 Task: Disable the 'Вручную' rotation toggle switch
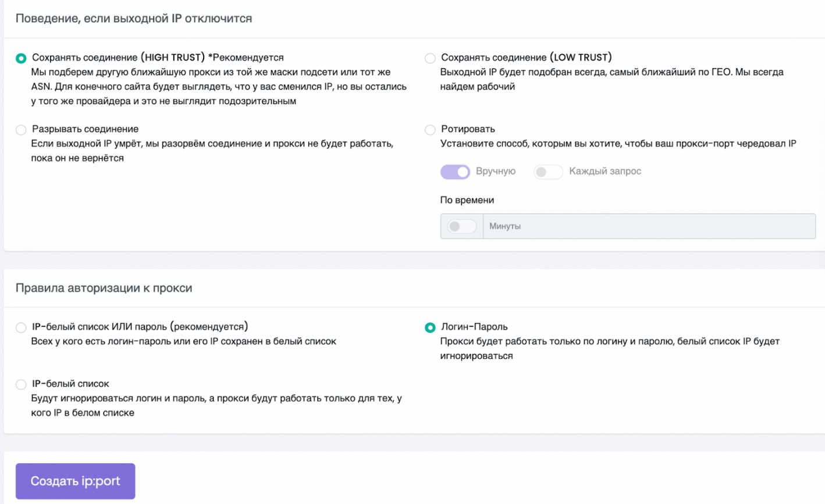click(x=455, y=172)
